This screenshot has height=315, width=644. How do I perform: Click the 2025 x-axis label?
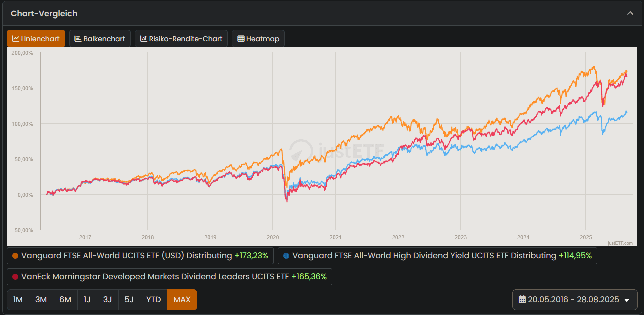pyautogui.click(x=586, y=237)
